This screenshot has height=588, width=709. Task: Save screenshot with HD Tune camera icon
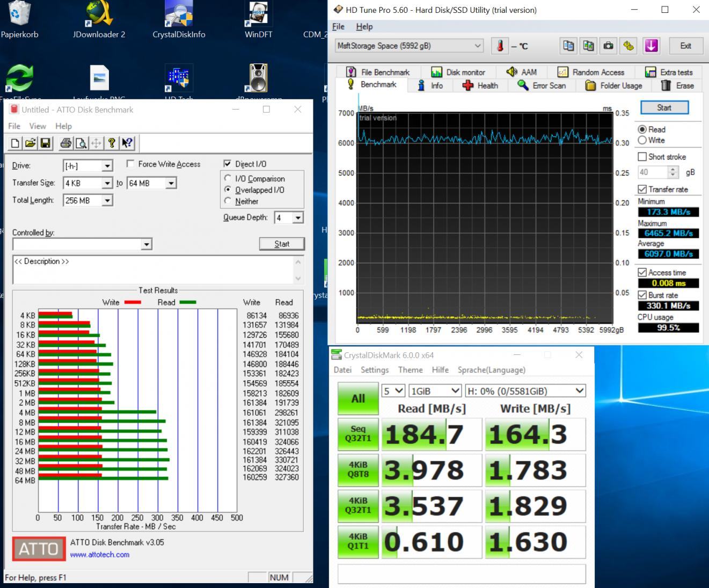[608, 46]
